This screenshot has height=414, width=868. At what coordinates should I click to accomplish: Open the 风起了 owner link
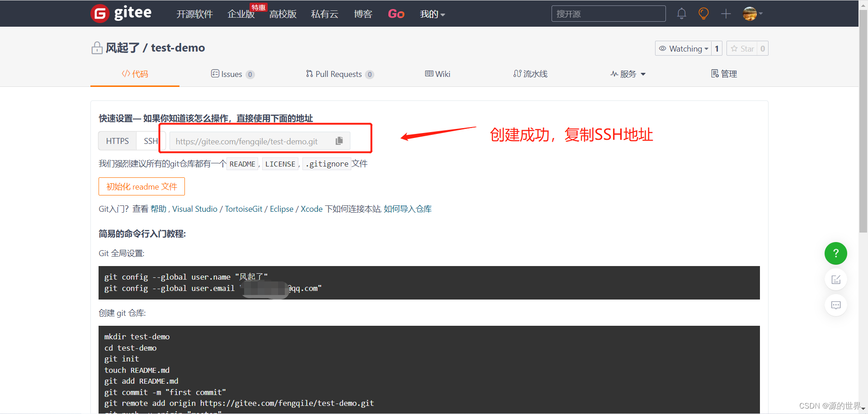(123, 48)
